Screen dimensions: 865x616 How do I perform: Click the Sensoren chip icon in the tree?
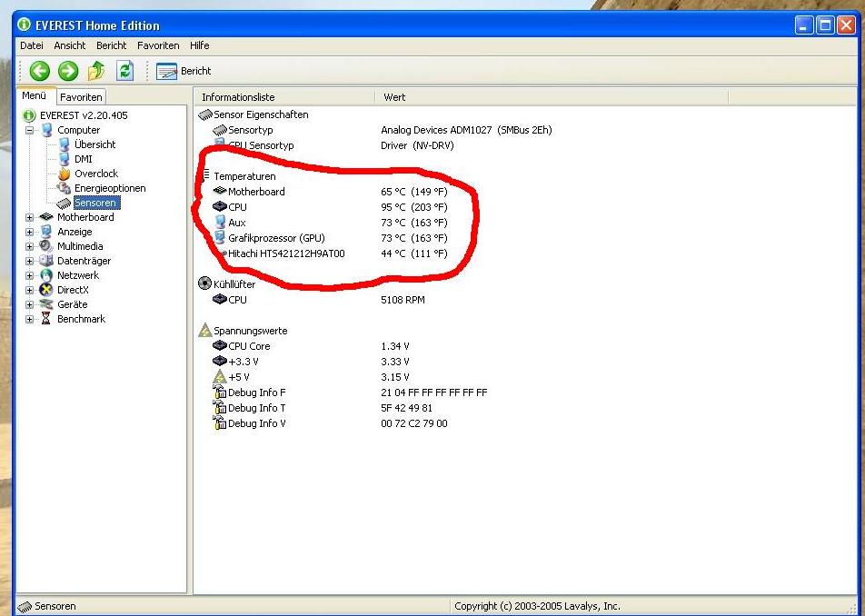64,203
